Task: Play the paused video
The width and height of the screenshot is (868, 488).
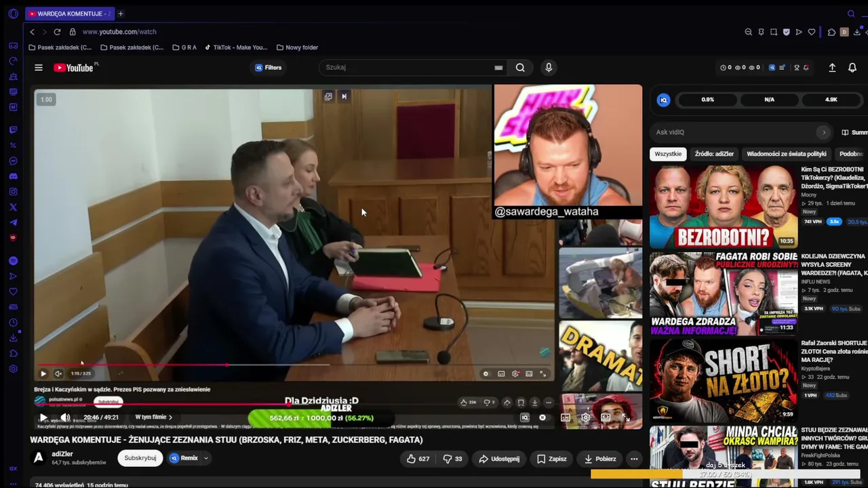Action: tap(43, 418)
